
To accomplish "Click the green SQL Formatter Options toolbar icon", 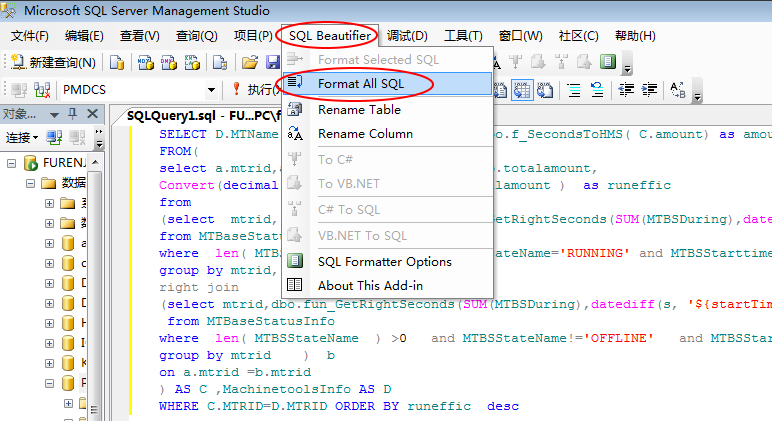I will pos(608,62).
